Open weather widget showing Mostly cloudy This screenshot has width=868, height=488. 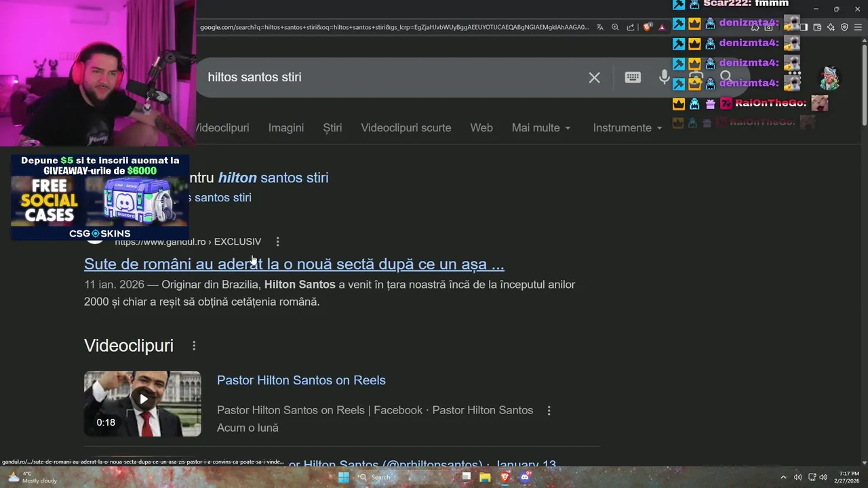click(x=31, y=477)
